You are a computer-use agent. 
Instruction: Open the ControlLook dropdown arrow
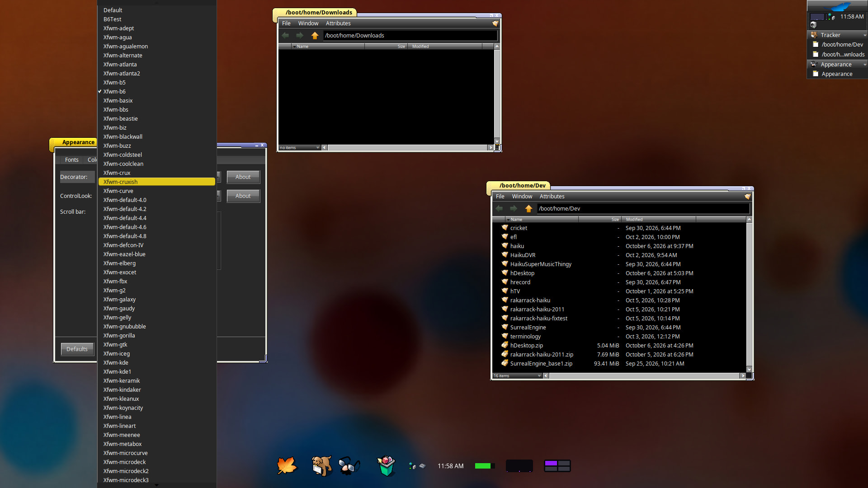tap(219, 196)
